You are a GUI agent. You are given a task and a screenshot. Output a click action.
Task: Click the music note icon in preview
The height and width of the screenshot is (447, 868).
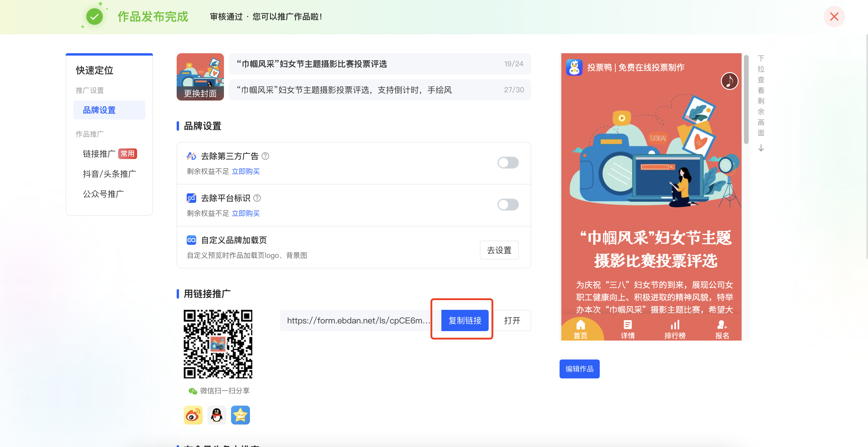point(729,81)
